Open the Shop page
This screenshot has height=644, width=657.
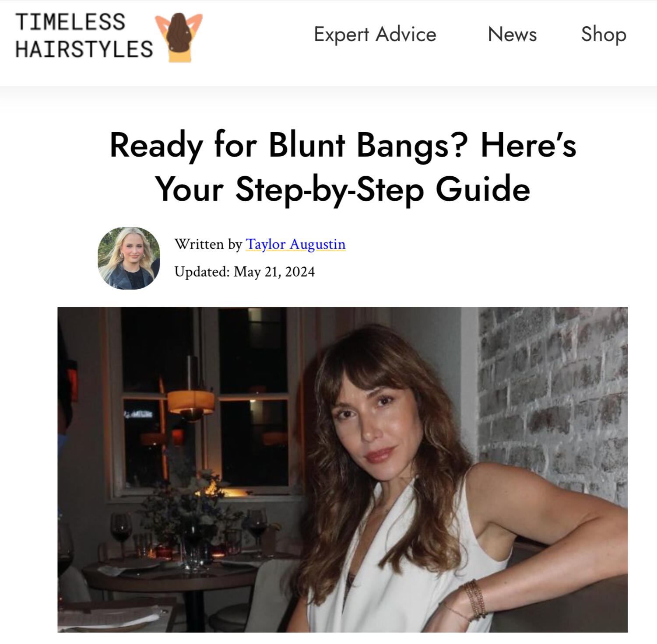click(604, 35)
